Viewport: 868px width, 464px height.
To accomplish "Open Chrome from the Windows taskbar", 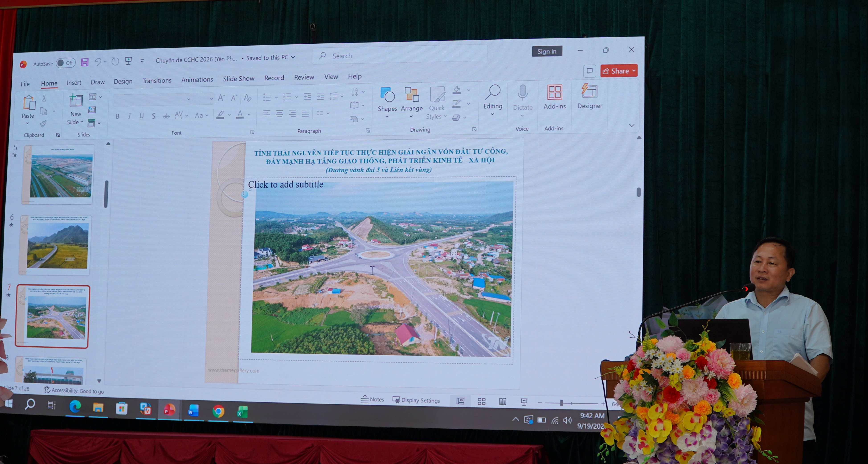I will 218,411.
